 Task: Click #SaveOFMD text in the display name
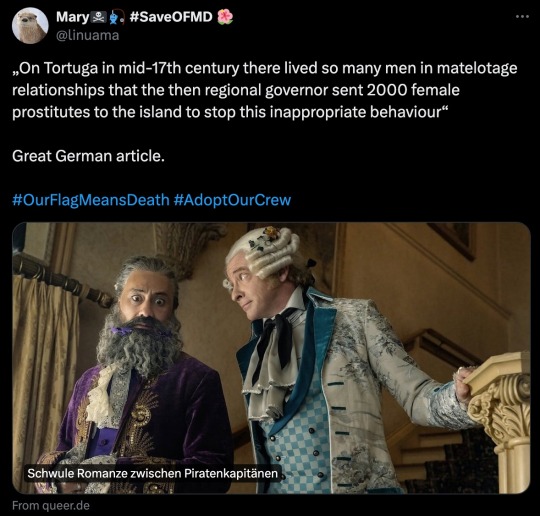pos(171,17)
